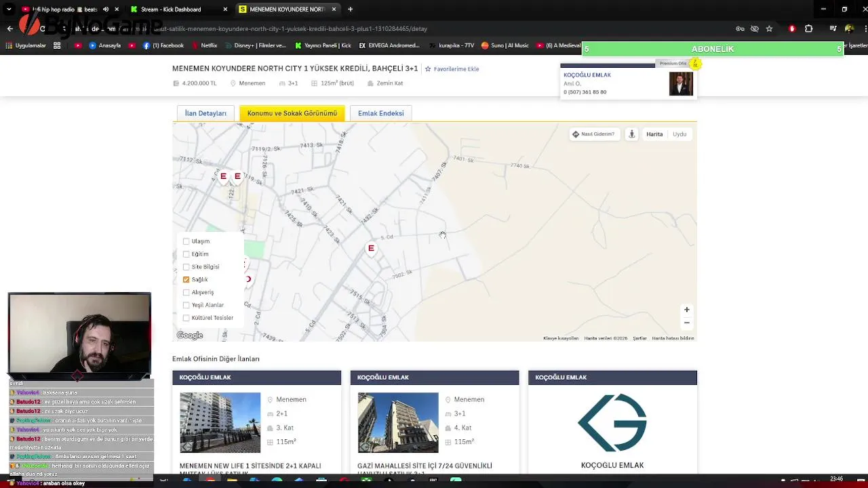Image resolution: width=868 pixels, height=488 pixels.
Task: Open the Disney+ bookmark
Action: point(256,45)
